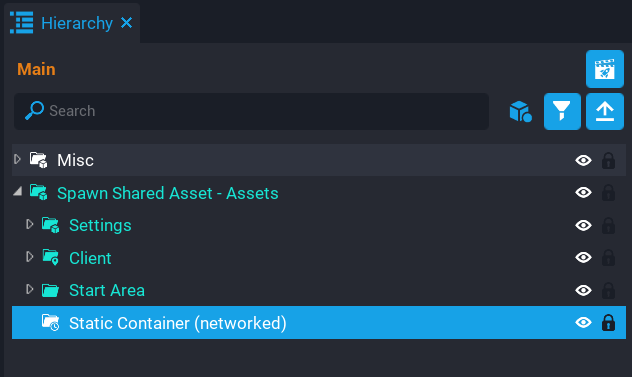Click the upload arrow button
The width and height of the screenshot is (632, 377).
click(605, 112)
